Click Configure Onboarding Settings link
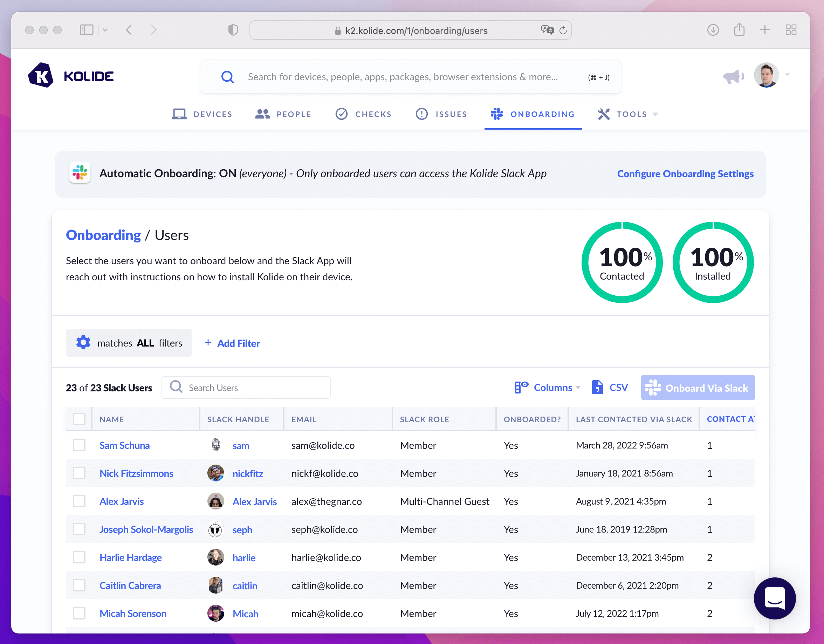 (685, 173)
